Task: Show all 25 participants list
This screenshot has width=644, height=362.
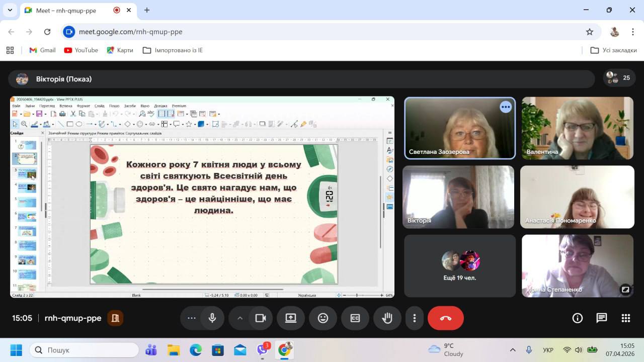Action: click(619, 78)
